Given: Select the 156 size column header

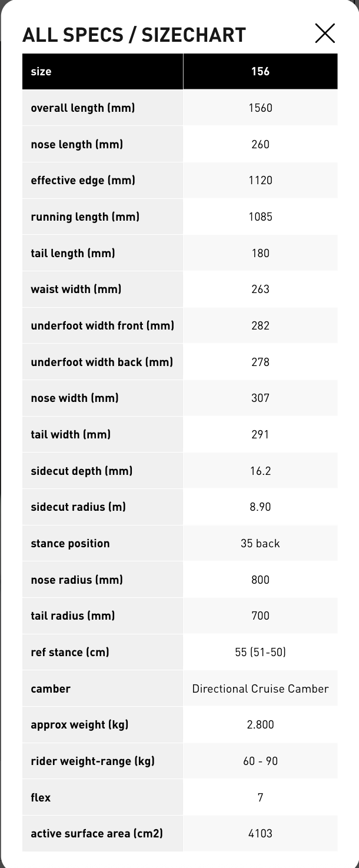Looking at the screenshot, I should pyautogui.click(x=260, y=72).
